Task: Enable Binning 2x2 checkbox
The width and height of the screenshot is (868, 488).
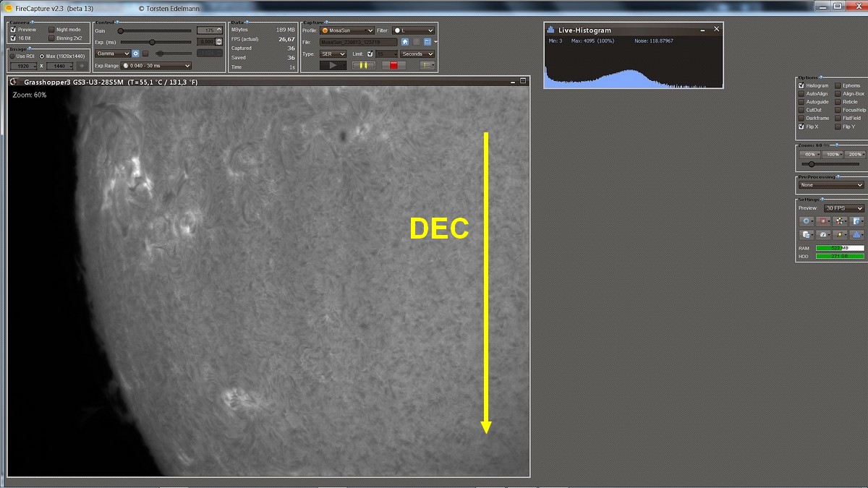Action: (51, 38)
